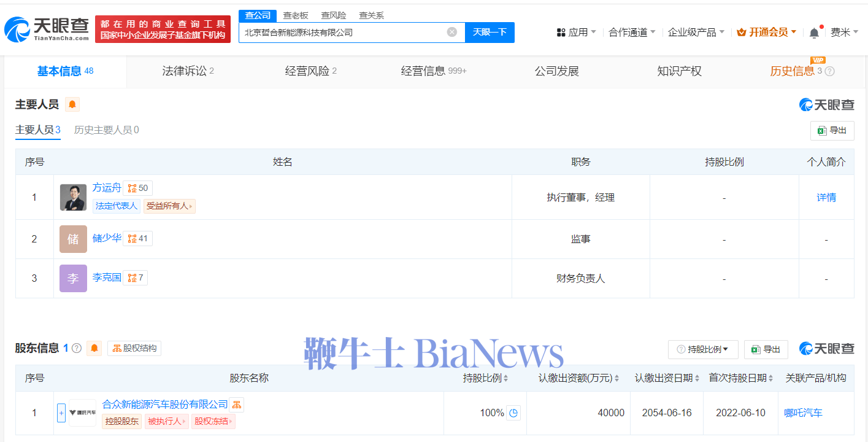Export 主要人员 table with 导出 button

click(x=832, y=130)
